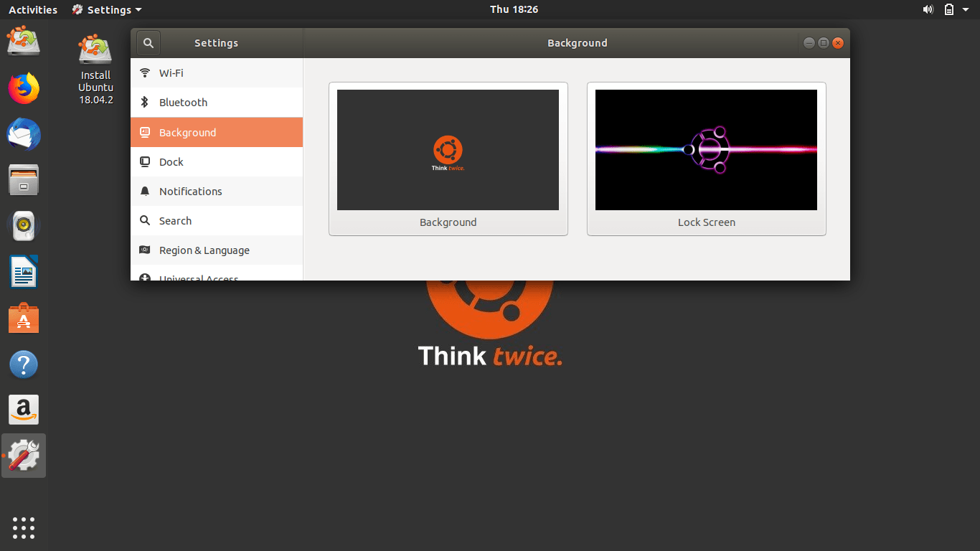Open Search settings panel
The width and height of the screenshot is (980, 551).
coord(217,221)
